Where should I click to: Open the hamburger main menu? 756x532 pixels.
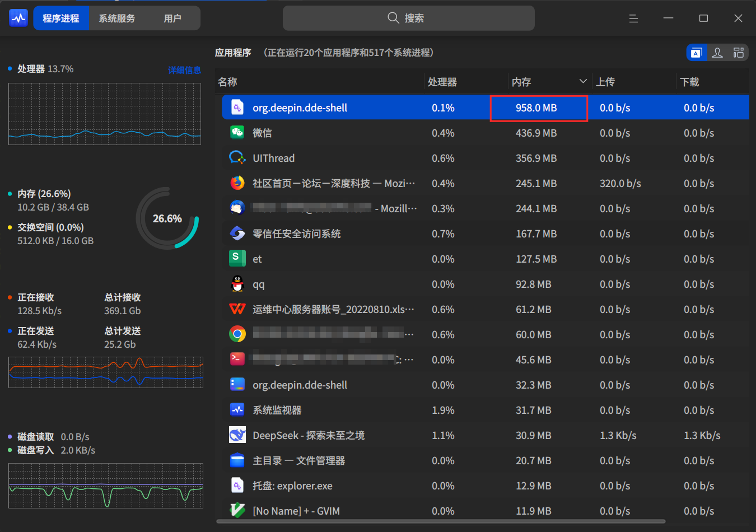pyautogui.click(x=633, y=18)
